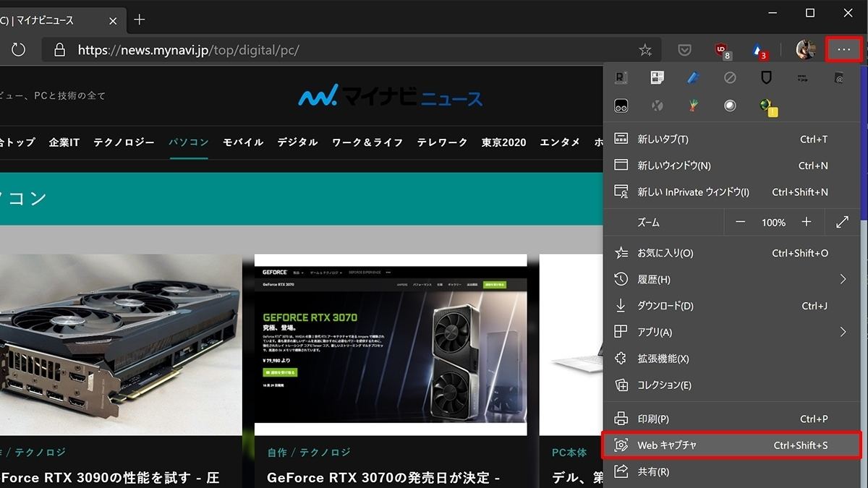Open the Pocket extension icon

684,50
